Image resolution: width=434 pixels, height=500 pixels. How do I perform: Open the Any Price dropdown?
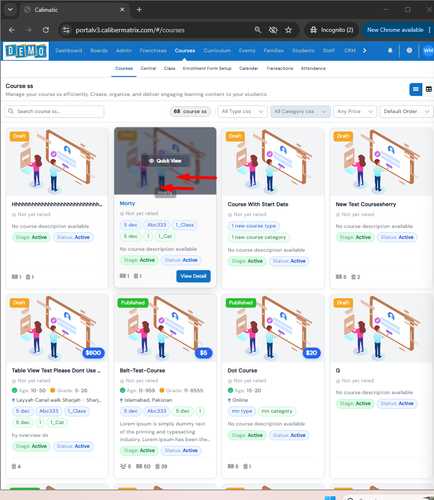point(355,111)
